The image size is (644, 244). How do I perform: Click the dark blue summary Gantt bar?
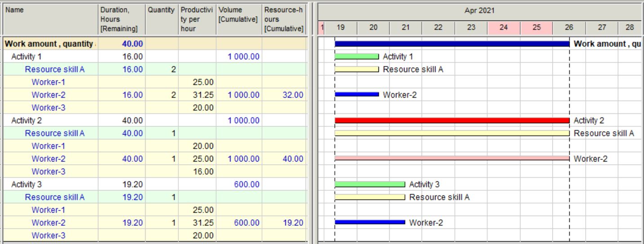pyautogui.click(x=452, y=44)
